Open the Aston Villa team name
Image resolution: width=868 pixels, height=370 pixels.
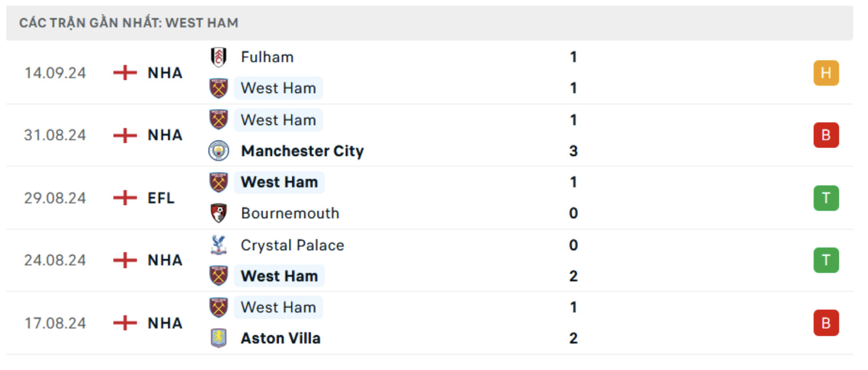pyautogui.click(x=280, y=338)
